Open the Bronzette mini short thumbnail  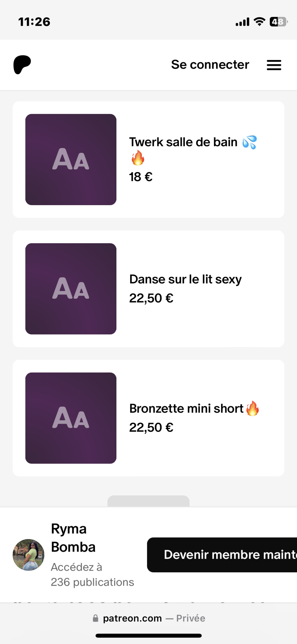click(x=71, y=418)
